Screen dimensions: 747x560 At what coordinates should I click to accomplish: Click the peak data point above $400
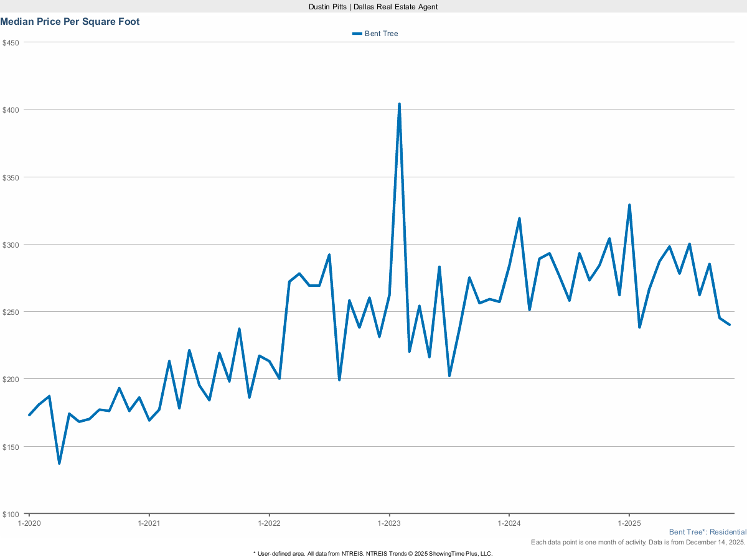[399, 105]
